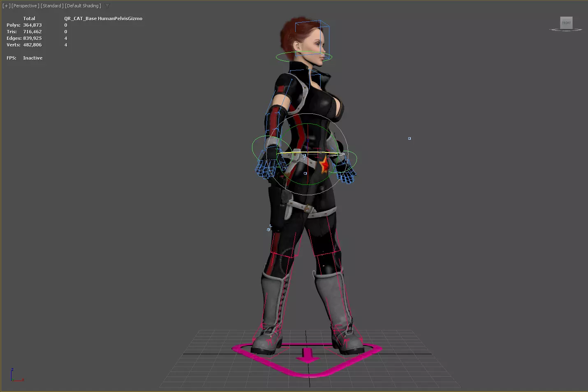This screenshot has height=392, width=588.
Task: Select the blue head bone box
Action: [x=312, y=40]
